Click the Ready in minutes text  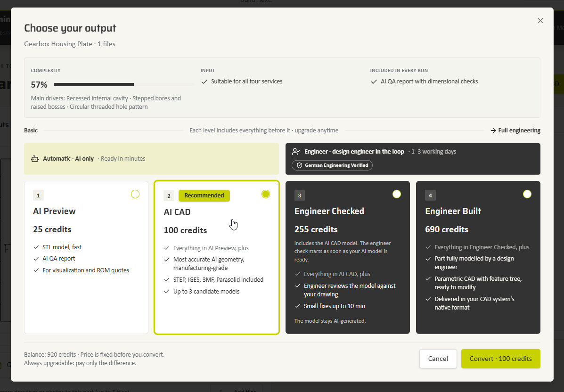pos(123,159)
